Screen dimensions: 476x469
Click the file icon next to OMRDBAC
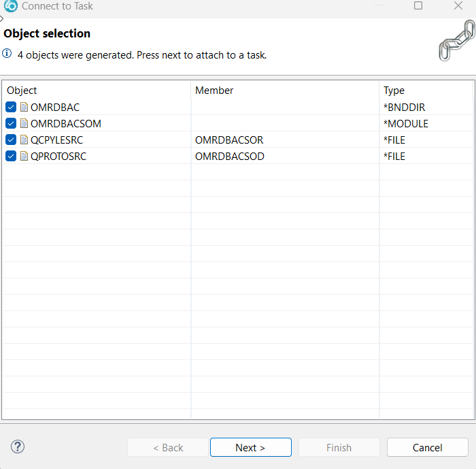tap(24, 107)
